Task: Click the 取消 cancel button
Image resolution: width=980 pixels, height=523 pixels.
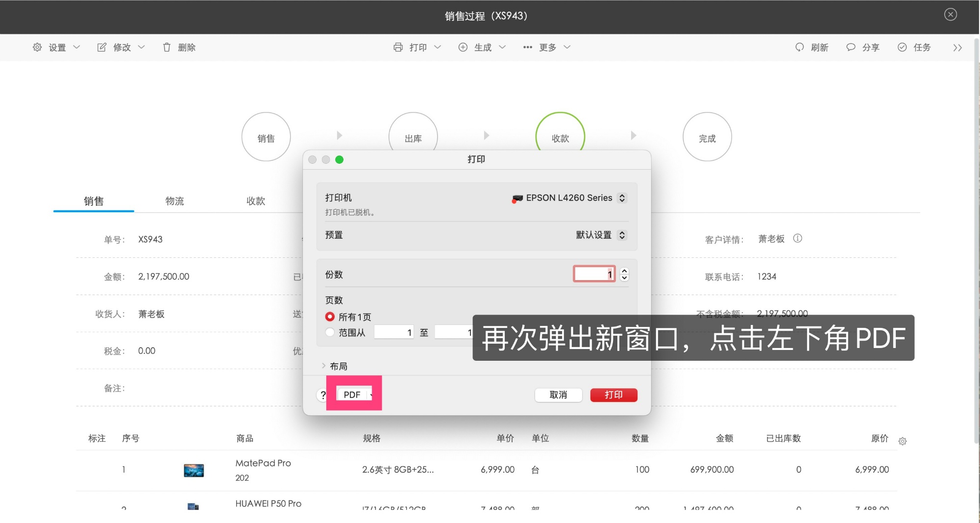Action: pos(558,395)
